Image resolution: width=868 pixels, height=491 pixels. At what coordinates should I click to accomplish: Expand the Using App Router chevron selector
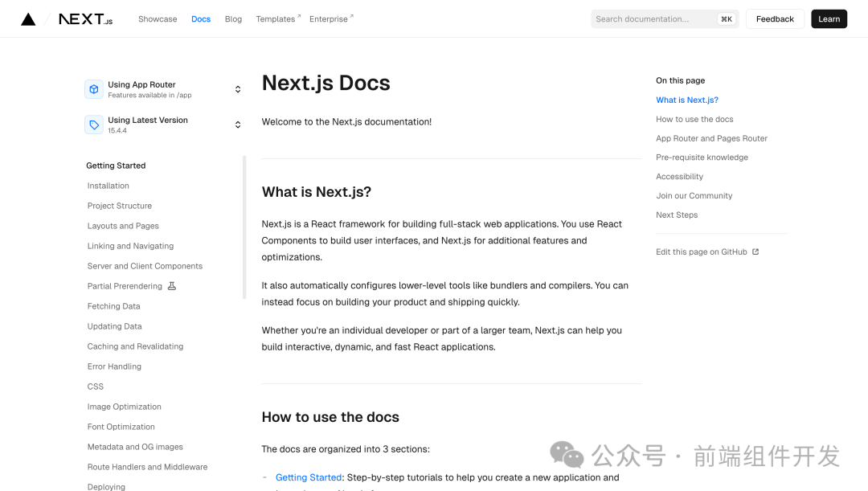pyautogui.click(x=237, y=89)
